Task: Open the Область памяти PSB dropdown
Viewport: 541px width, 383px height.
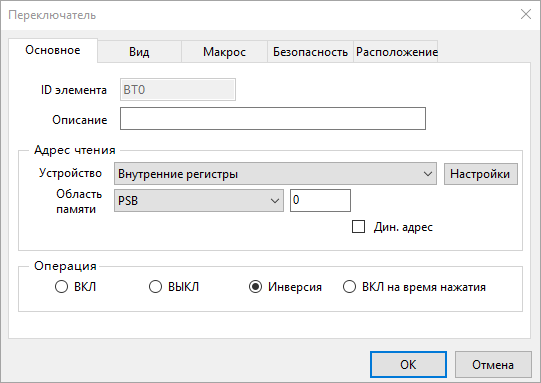Action: (199, 200)
